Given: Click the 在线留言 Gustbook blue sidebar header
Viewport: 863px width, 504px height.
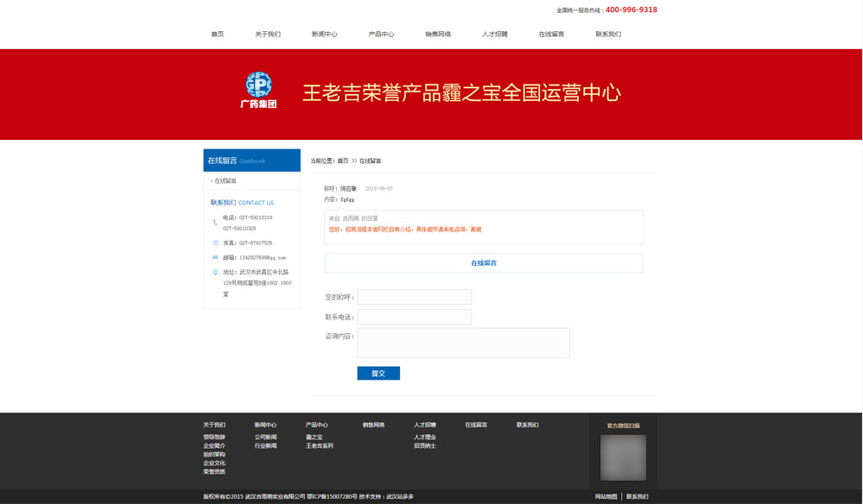Looking at the screenshot, I should (x=252, y=161).
